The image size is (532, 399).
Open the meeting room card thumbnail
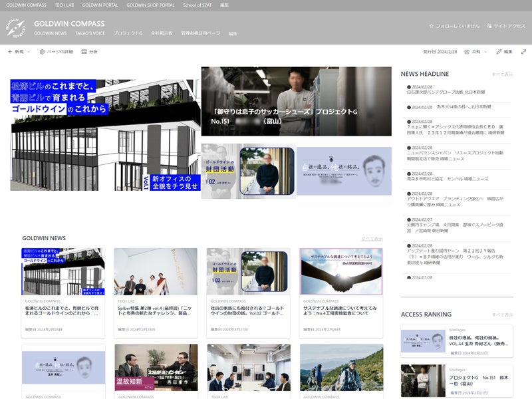tap(249, 368)
